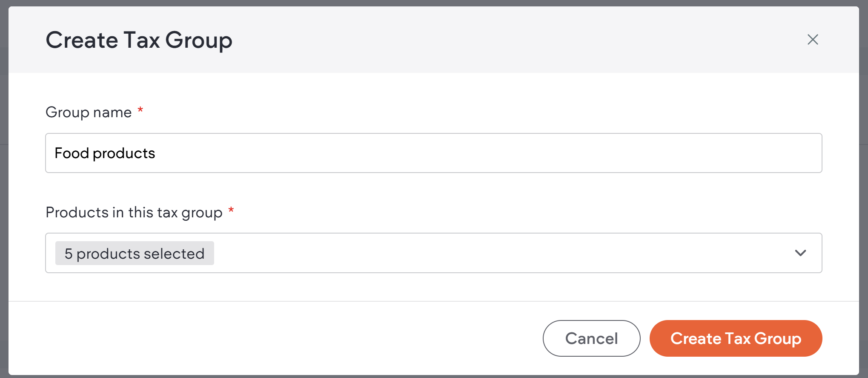Select the text Food products in the field
Viewport: 868px width, 378px height.
point(105,153)
